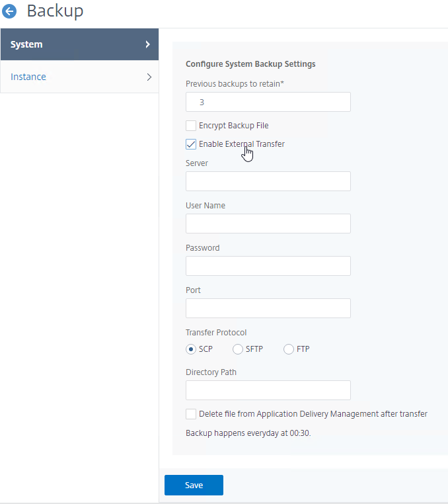The image size is (448, 504).
Task: Uncheck Enable External Transfer
Action: click(x=191, y=144)
